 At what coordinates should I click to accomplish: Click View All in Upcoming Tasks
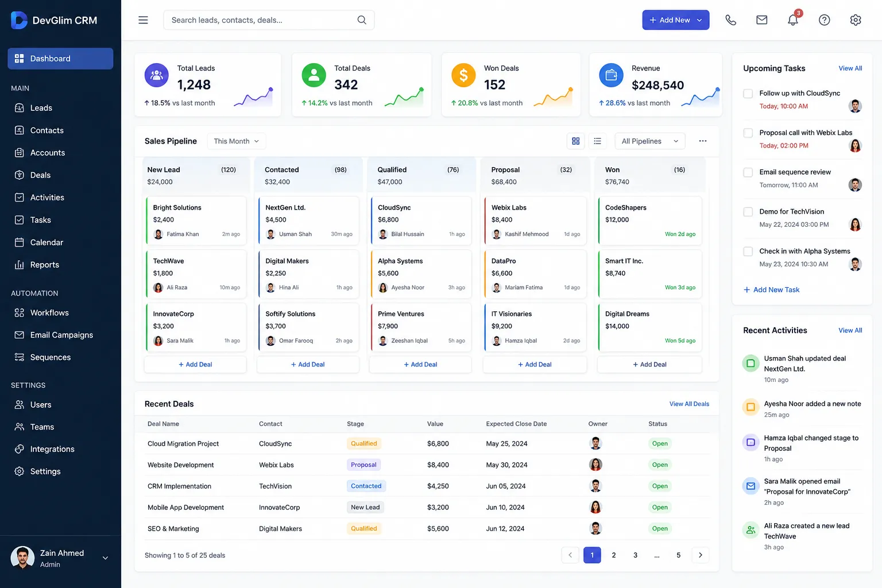point(850,68)
